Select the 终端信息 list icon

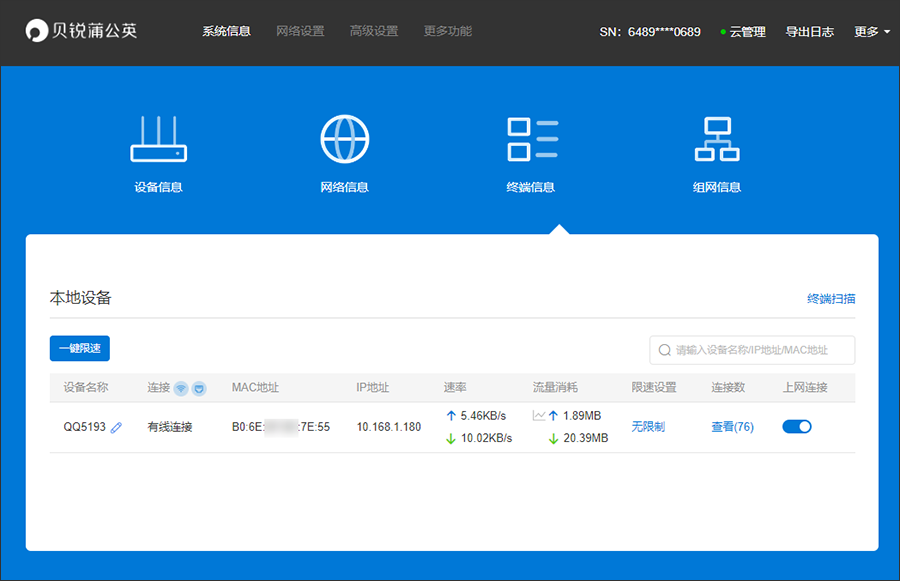(532, 139)
